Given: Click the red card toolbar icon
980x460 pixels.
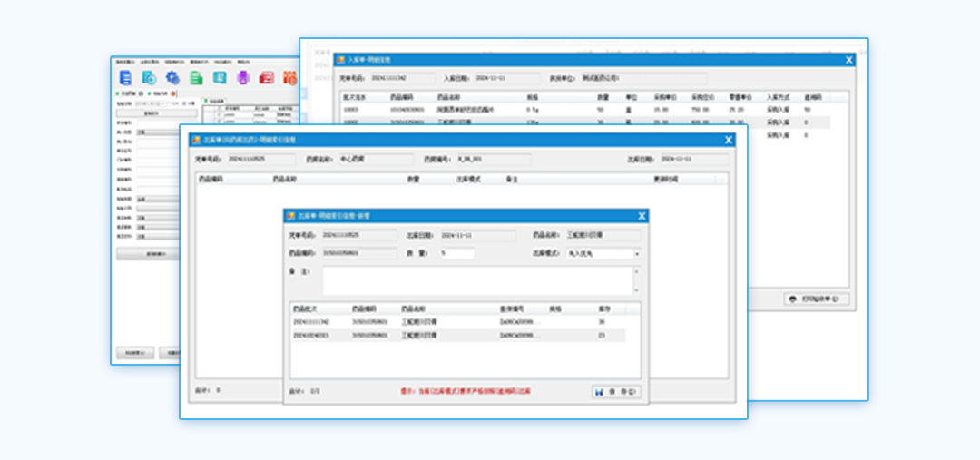Looking at the screenshot, I should point(267,78).
